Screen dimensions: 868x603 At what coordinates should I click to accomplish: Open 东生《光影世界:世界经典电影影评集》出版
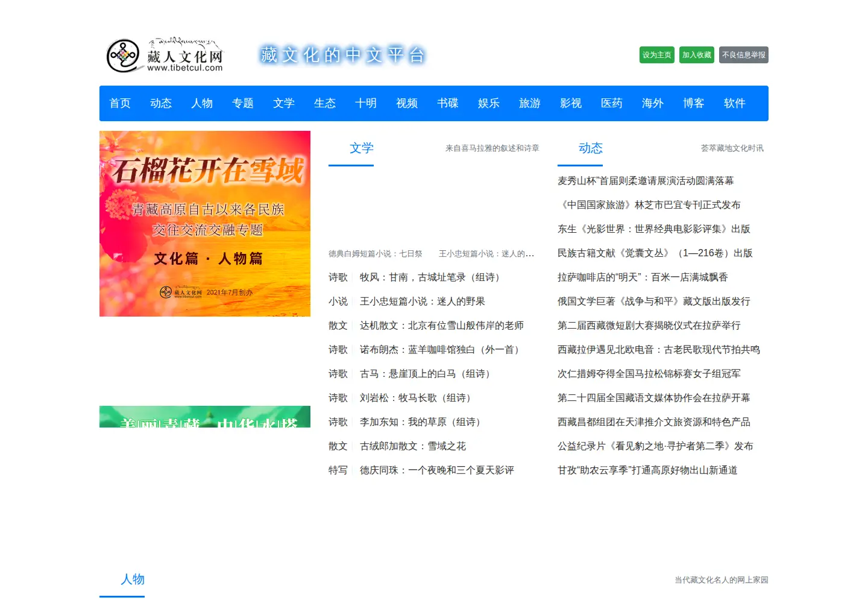point(654,229)
